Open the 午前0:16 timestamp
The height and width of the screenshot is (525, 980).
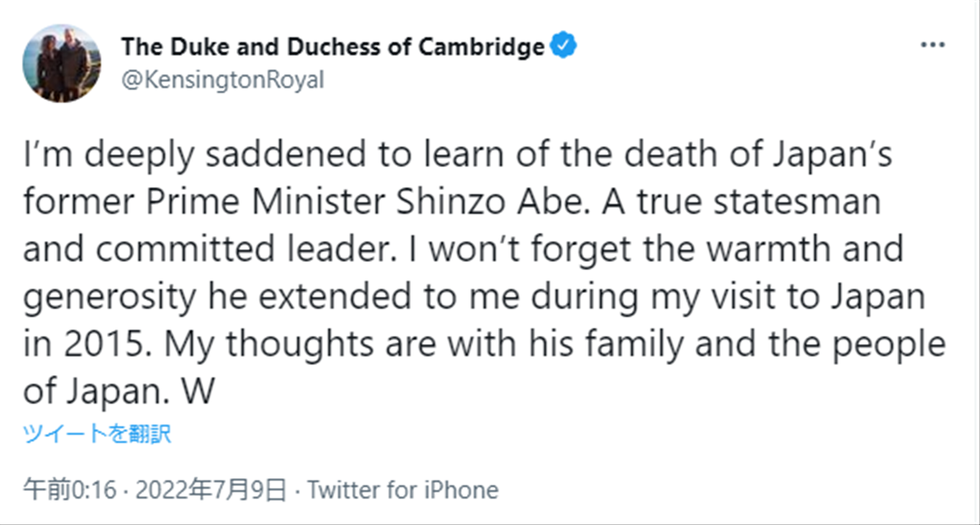(x=70, y=490)
